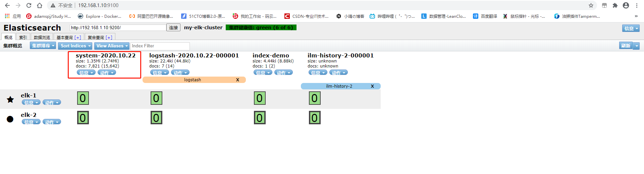Click the green cluster health status
Screen dimensions: 644x174
coord(261,28)
